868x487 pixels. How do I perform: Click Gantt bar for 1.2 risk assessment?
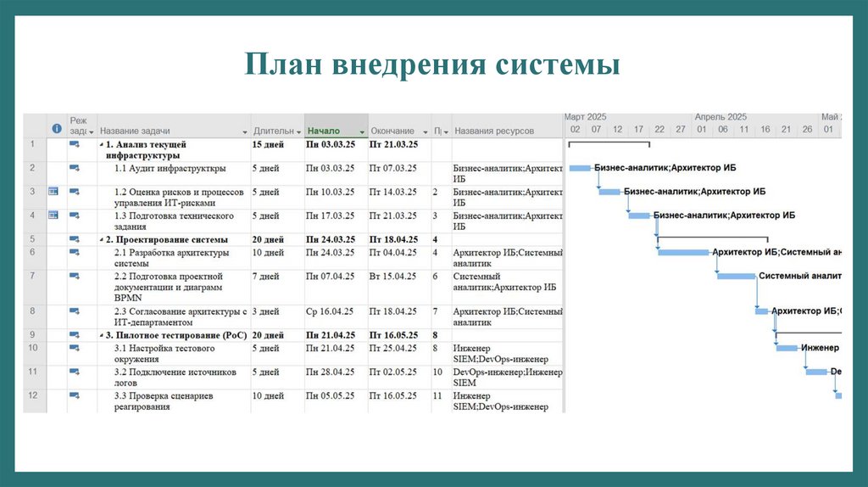(609, 192)
